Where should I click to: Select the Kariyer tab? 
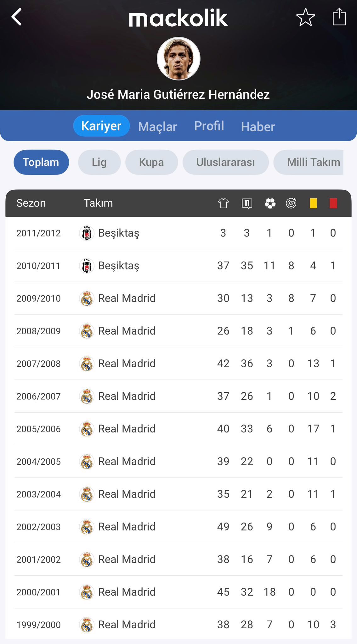[x=101, y=126]
